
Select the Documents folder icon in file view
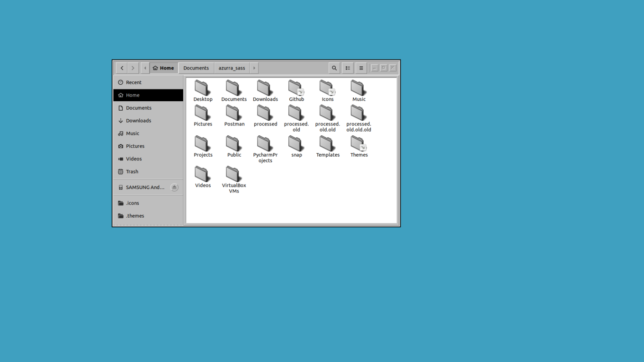(x=234, y=91)
